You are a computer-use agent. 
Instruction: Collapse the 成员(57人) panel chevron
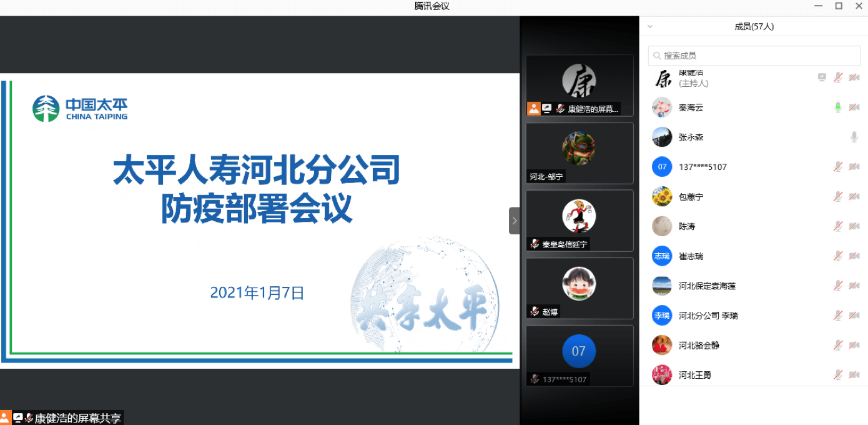pos(650,27)
